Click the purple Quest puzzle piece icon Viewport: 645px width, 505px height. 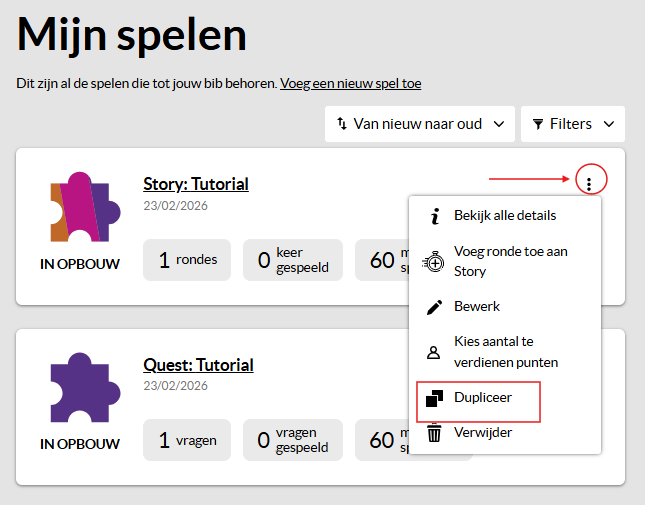80,388
